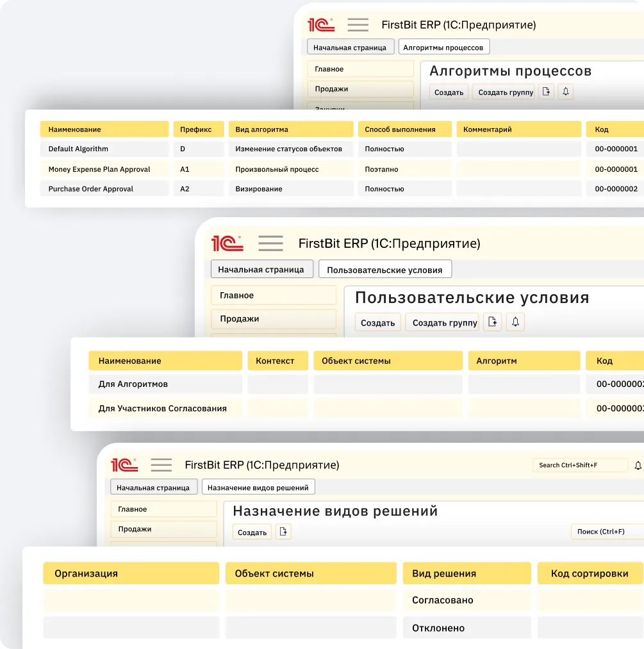Open the Назначение видов решений tab
The height and width of the screenshot is (649, 644).
click(258, 488)
